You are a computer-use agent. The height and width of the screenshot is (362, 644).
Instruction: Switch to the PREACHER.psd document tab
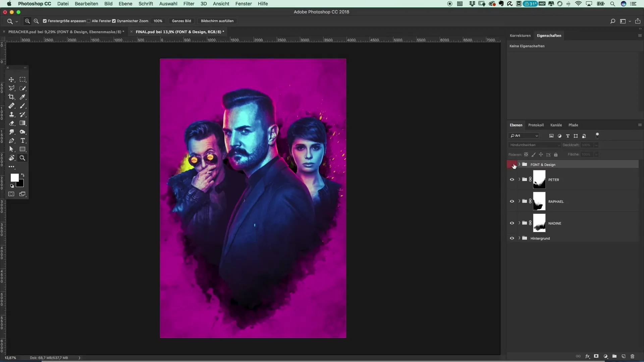[66, 32]
